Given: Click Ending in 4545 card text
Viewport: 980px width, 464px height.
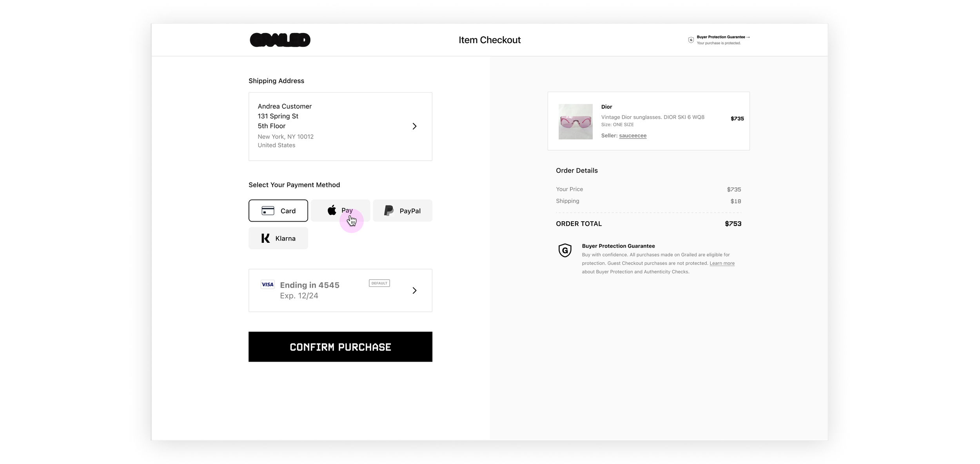Looking at the screenshot, I should point(310,285).
